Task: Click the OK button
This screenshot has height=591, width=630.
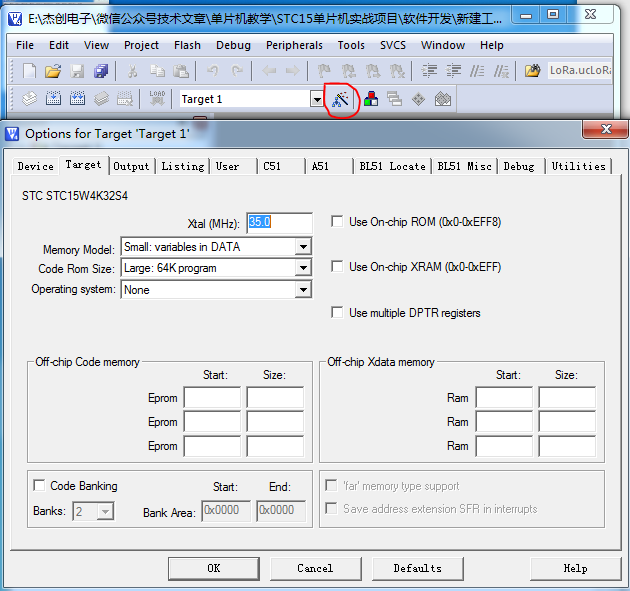Action: click(214, 569)
